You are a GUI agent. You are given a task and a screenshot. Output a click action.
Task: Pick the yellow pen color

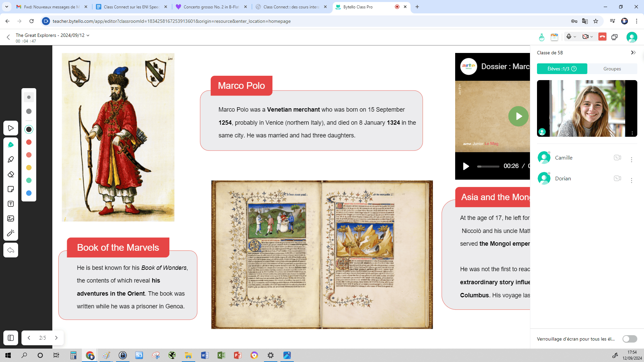point(29,168)
